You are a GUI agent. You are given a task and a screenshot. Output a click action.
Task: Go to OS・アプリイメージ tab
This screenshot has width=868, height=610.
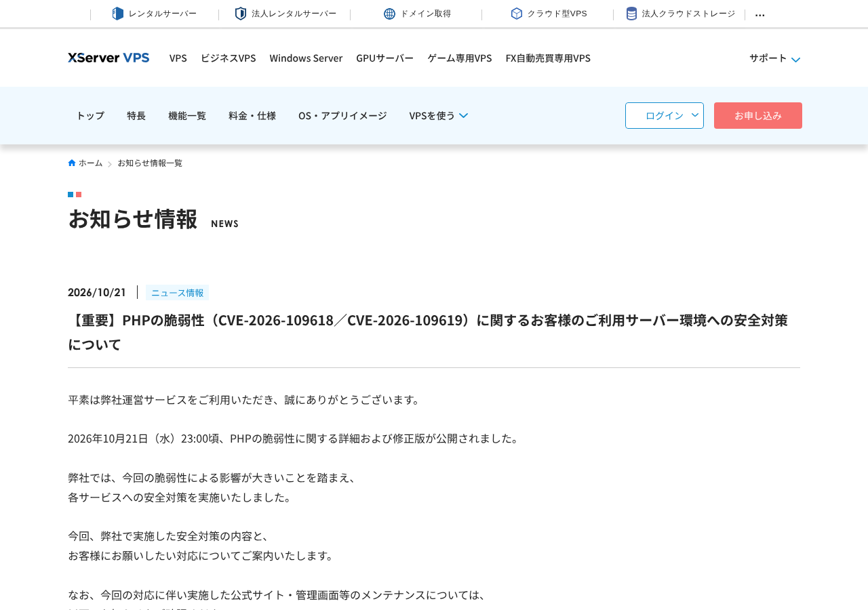[x=342, y=115]
